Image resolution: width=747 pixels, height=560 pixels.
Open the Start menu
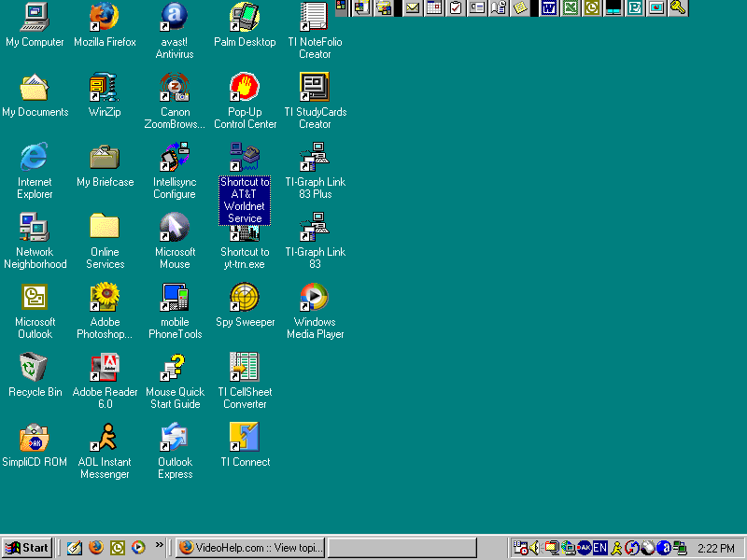tap(27, 548)
